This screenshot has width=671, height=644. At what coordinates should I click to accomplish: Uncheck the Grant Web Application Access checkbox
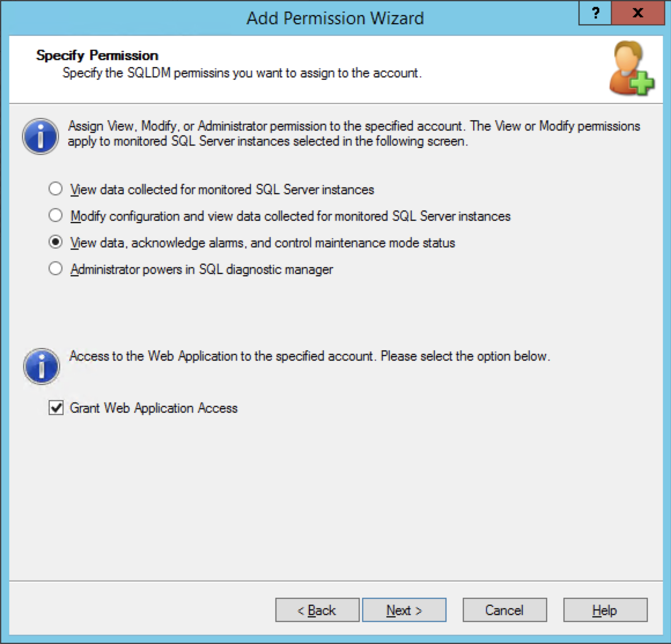(56, 408)
